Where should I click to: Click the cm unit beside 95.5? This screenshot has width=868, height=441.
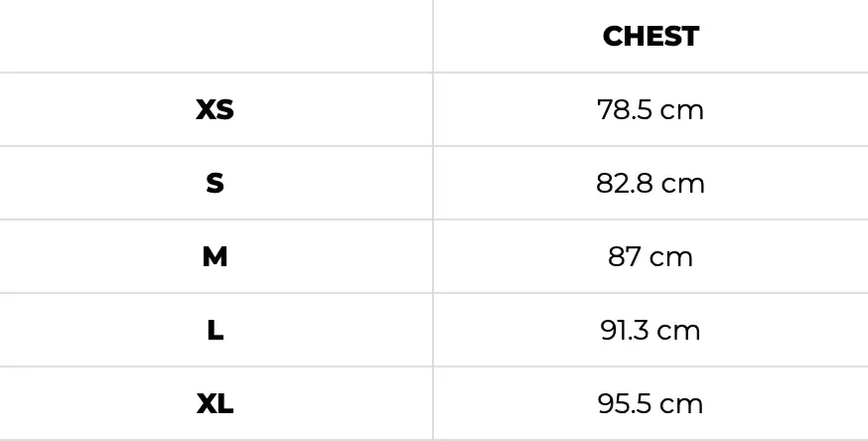pyautogui.click(x=682, y=404)
